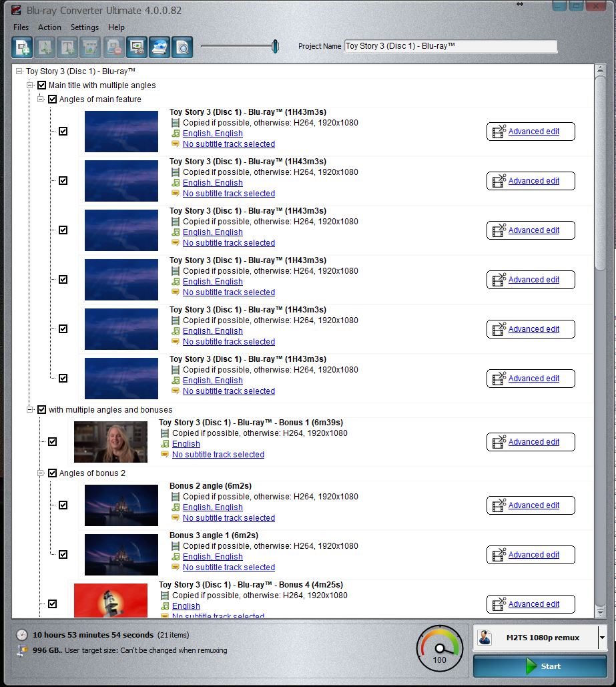Toggle checkbox of first main feature angle
The width and height of the screenshot is (616, 687).
[x=63, y=131]
